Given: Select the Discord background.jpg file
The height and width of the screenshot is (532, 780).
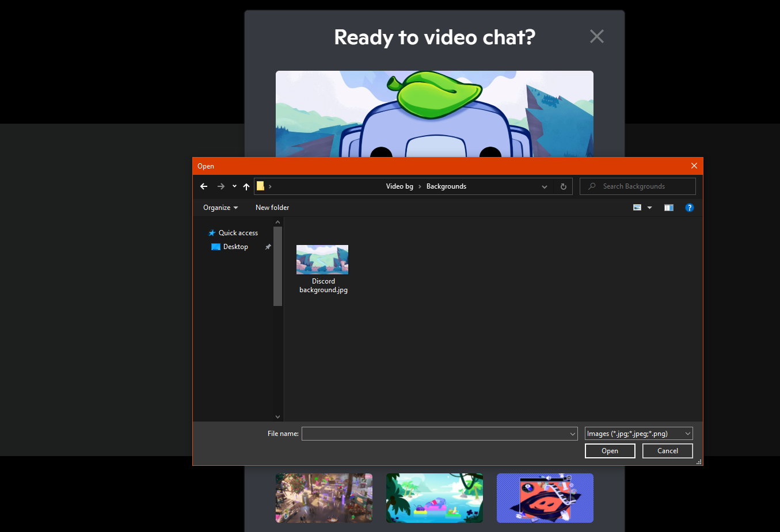Looking at the screenshot, I should pyautogui.click(x=322, y=259).
